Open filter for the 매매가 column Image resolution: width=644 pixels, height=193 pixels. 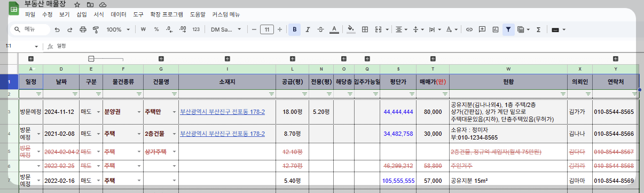[445, 94]
